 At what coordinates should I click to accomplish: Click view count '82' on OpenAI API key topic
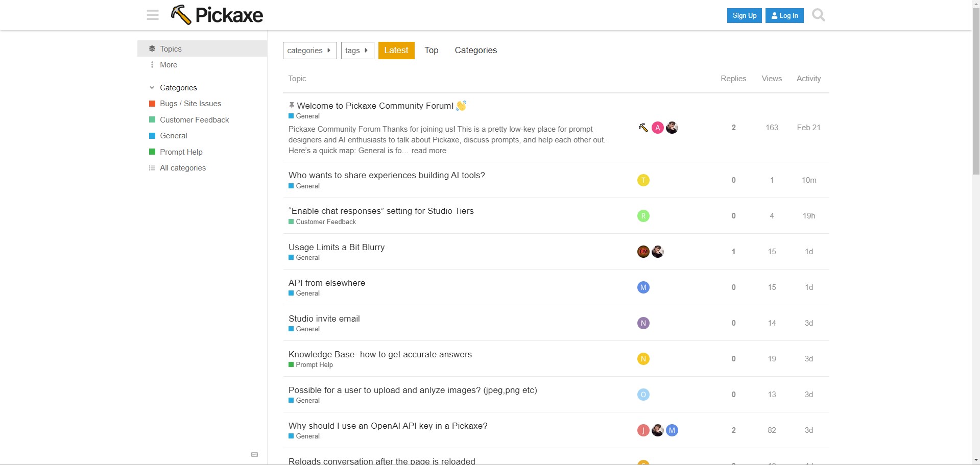tap(772, 430)
